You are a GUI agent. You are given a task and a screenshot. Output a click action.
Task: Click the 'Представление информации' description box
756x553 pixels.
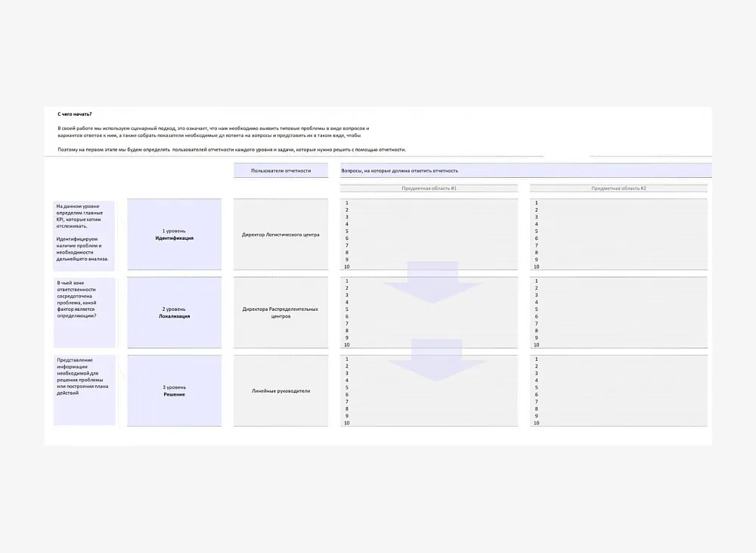(x=84, y=377)
